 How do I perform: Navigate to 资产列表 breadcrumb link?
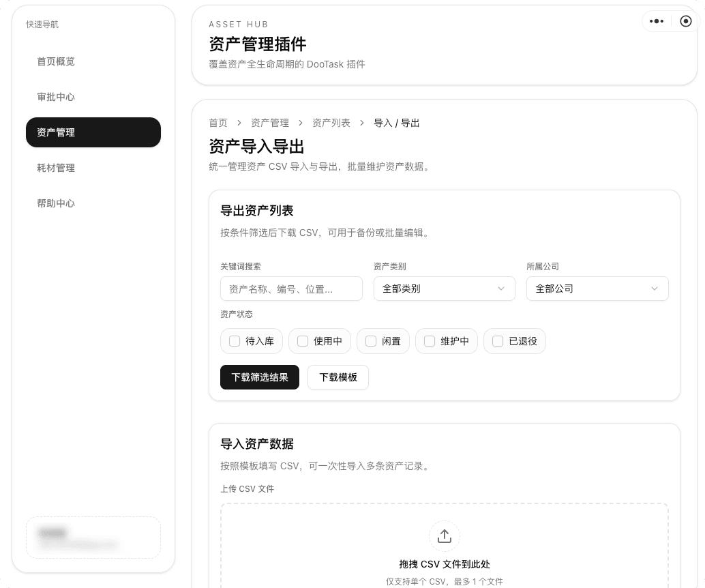tap(331, 123)
